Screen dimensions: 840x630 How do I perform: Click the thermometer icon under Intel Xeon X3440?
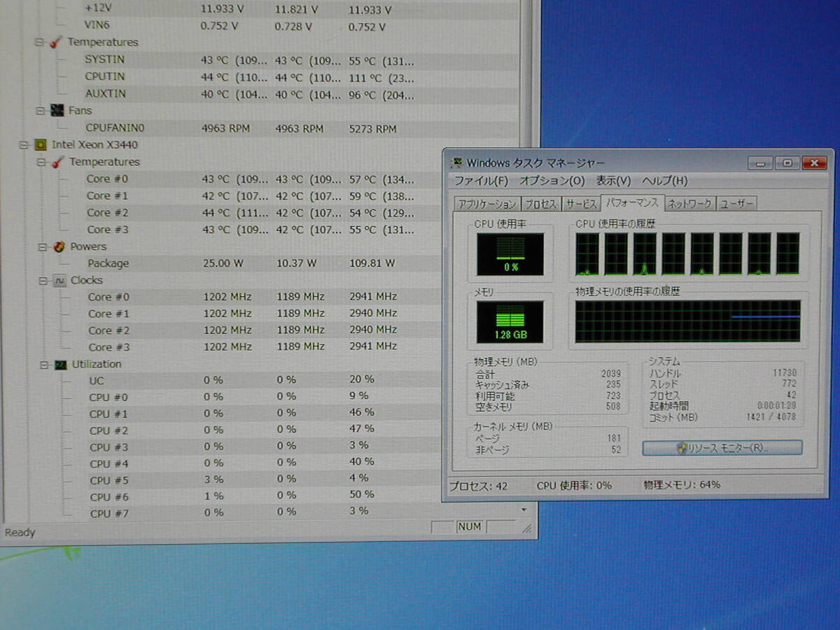58,162
